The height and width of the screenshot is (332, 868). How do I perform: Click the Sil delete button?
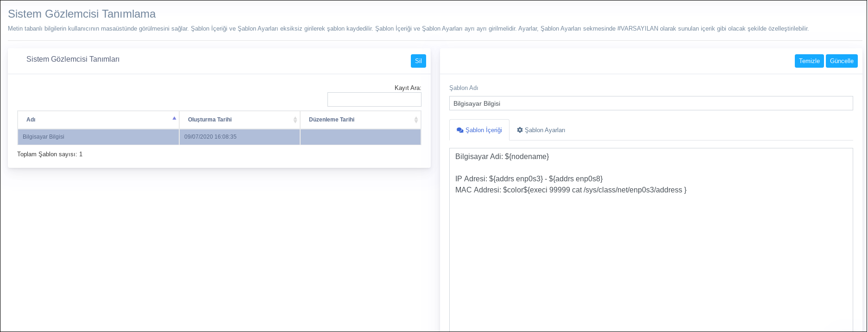(x=418, y=61)
